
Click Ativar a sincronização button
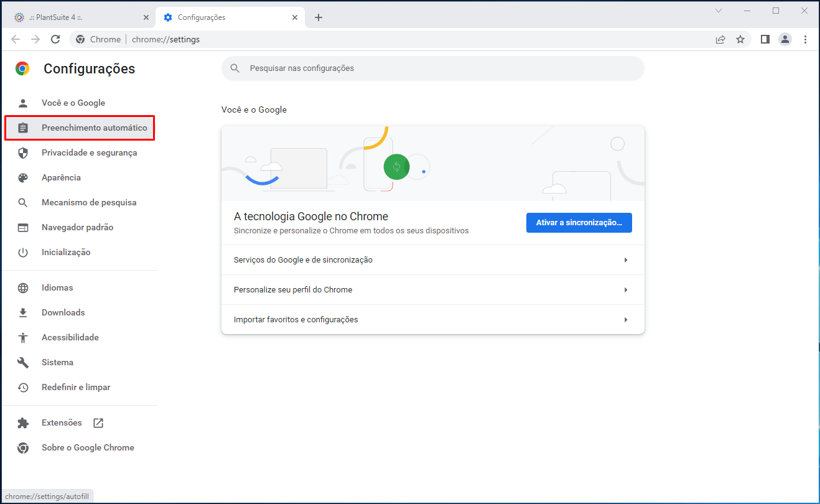tap(579, 223)
